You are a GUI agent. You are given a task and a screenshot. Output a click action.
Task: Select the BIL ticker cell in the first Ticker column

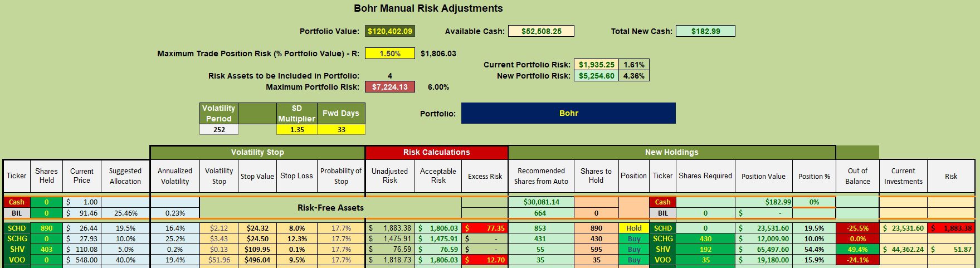[x=17, y=213]
